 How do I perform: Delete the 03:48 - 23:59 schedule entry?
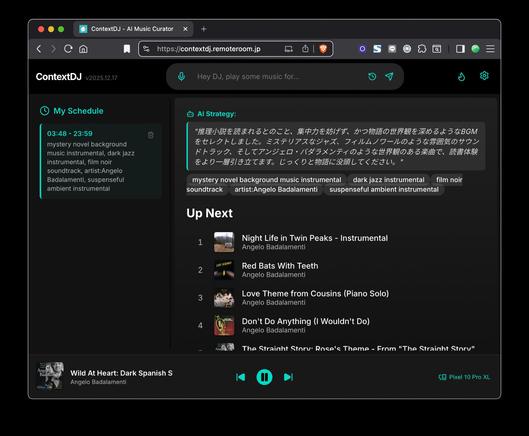(x=151, y=135)
